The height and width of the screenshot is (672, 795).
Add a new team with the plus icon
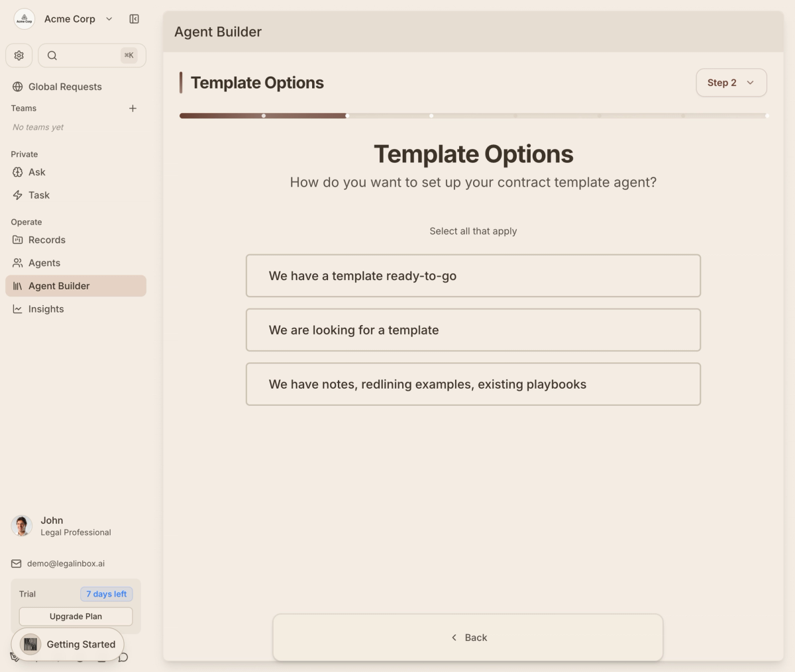(132, 108)
